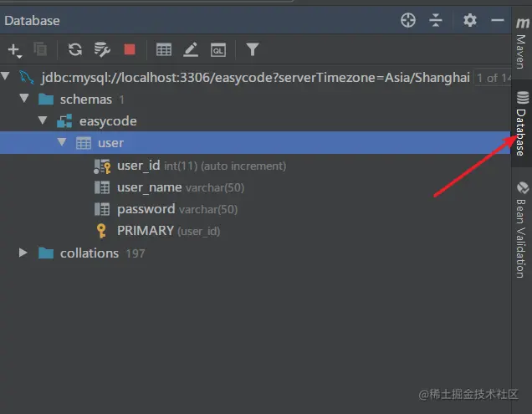Click the collations folder icon

click(x=46, y=253)
